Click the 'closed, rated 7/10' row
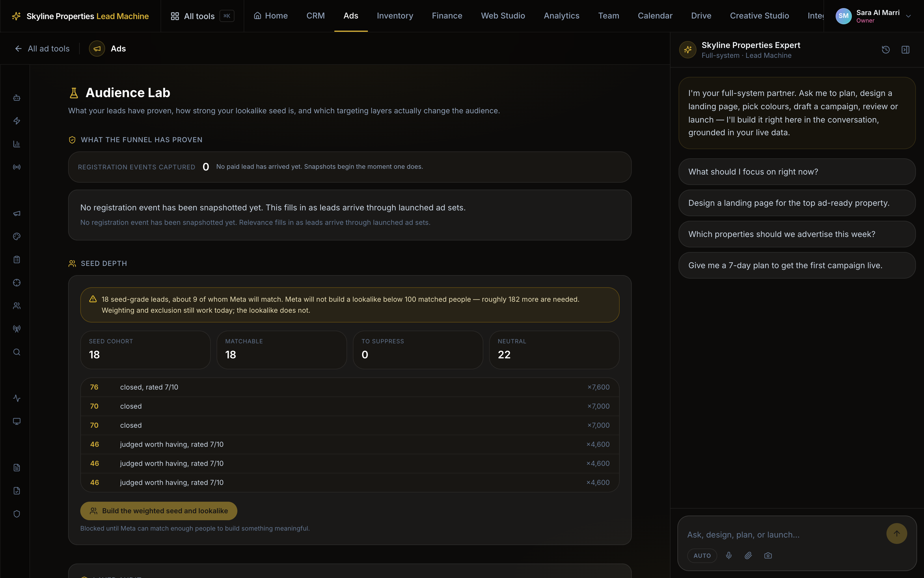 350,387
